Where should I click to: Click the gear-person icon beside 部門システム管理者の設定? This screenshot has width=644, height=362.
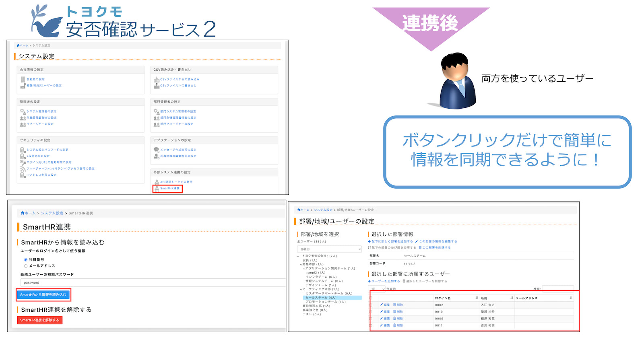tap(157, 111)
